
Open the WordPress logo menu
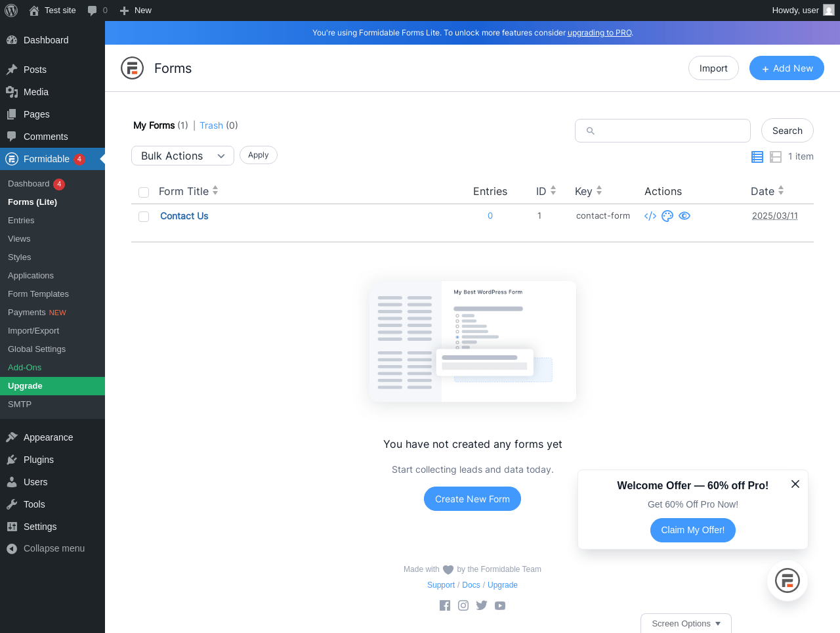(x=11, y=11)
